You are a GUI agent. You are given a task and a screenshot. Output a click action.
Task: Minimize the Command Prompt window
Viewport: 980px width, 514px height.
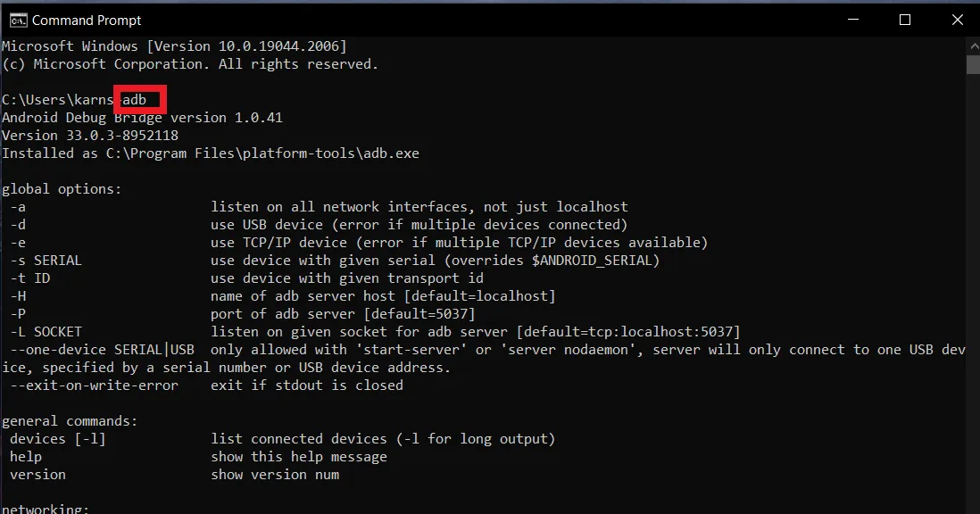(853, 20)
